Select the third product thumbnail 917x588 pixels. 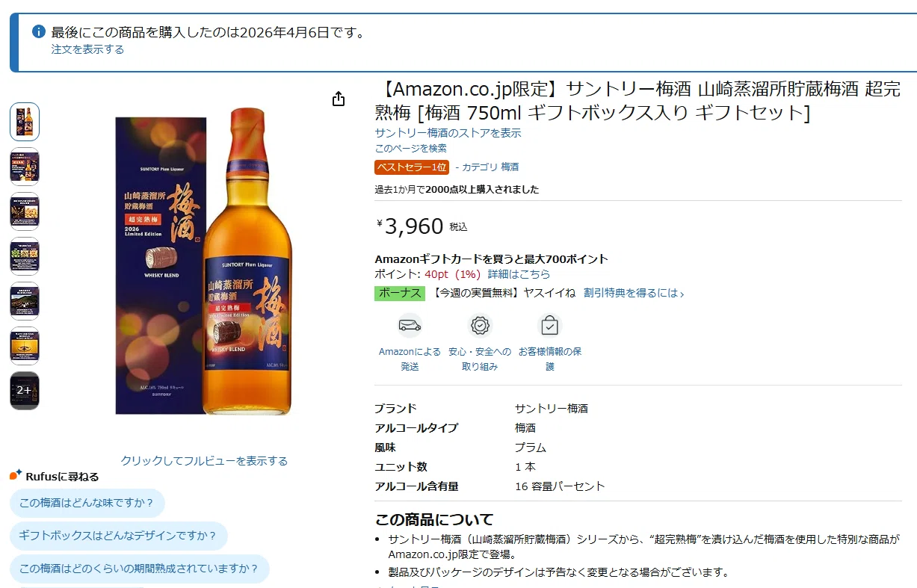pyautogui.click(x=25, y=211)
